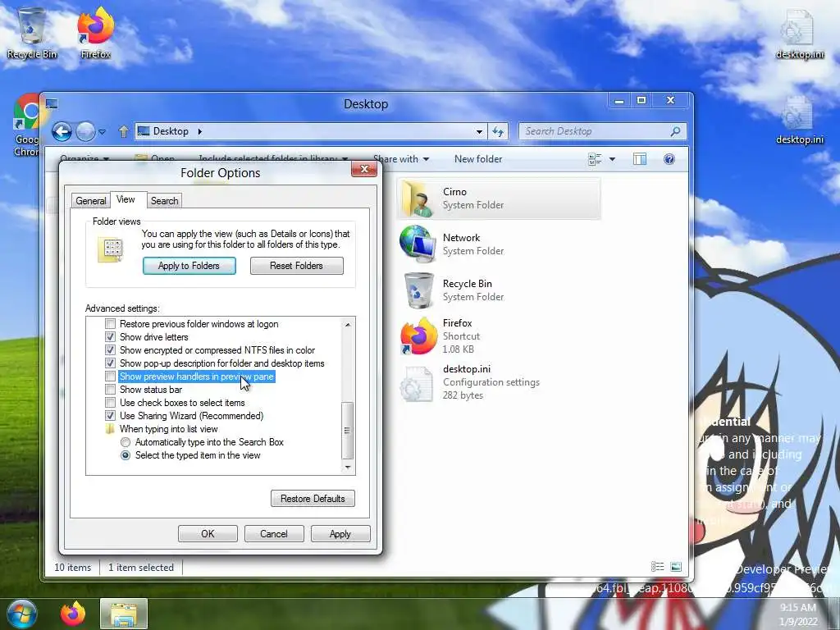Screen dimensions: 840x630
Task: Enable Use check boxes to select items
Action: point(111,403)
